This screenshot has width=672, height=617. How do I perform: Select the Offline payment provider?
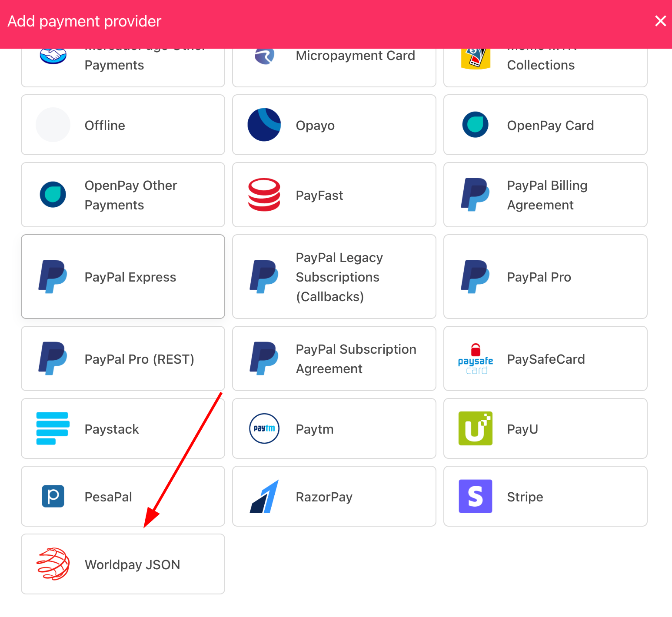pyautogui.click(x=123, y=125)
